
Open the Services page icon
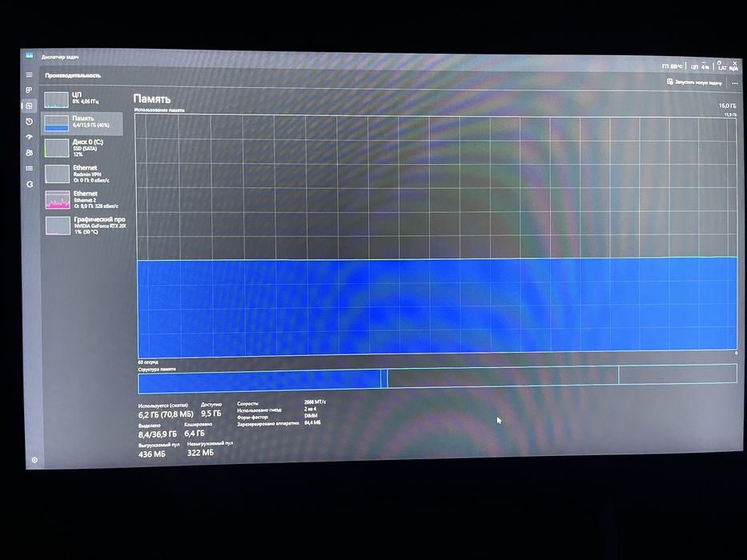tap(30, 184)
